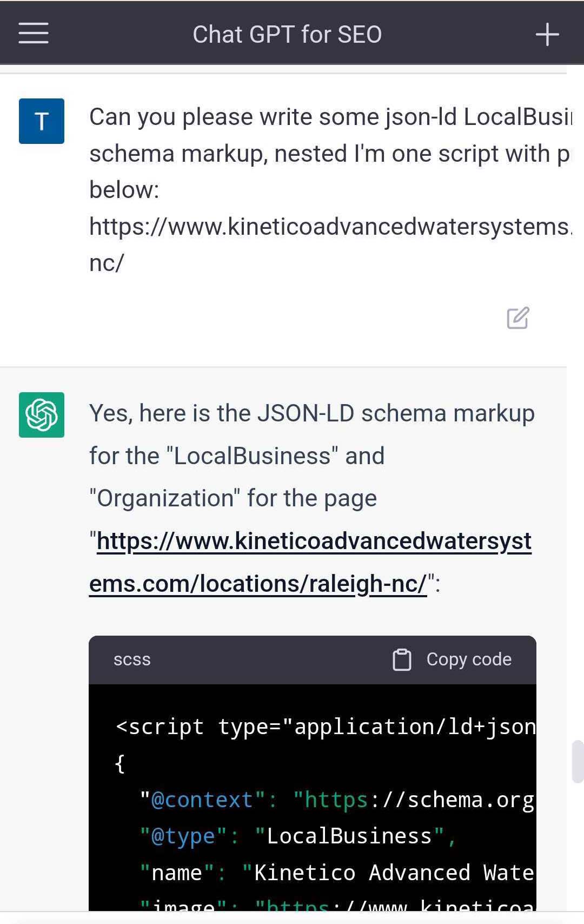Click the 'scss' code language label
Screen dimensions: 584x924
[x=132, y=659]
